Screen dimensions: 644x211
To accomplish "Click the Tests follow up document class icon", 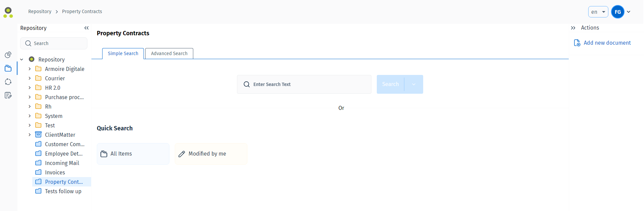I will 38,191.
